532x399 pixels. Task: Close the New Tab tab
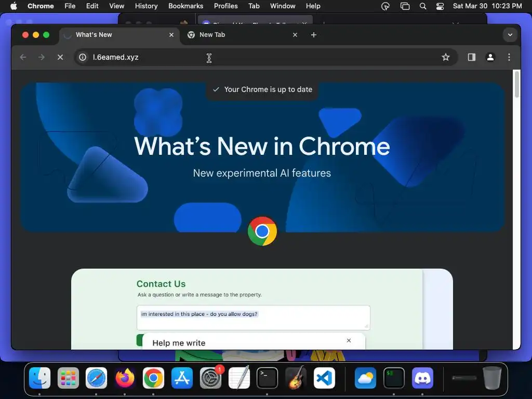point(295,35)
